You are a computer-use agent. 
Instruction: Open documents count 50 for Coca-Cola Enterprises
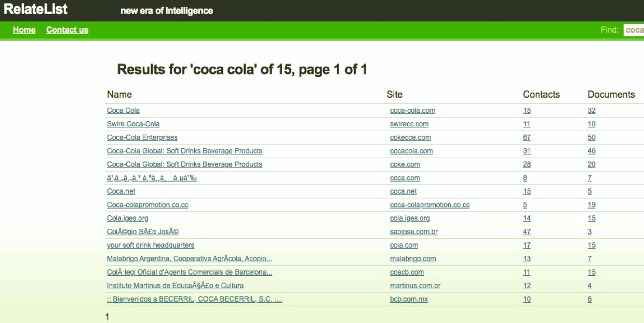[592, 137]
